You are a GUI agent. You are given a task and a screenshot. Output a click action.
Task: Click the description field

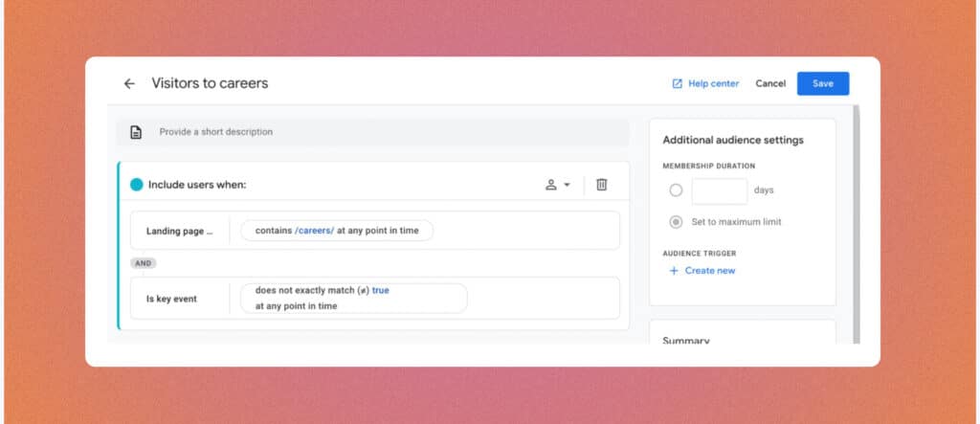pyautogui.click(x=373, y=133)
